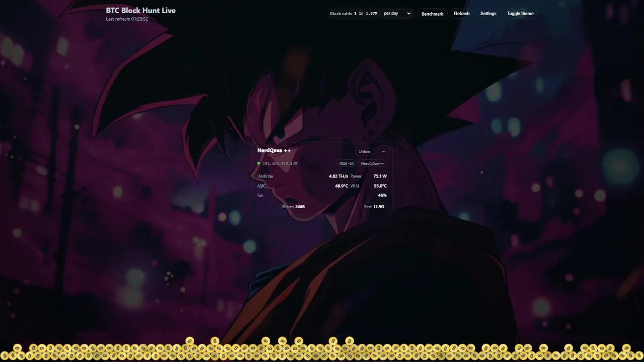Open Settings from the header
This screenshot has width=644, height=362.
(x=488, y=14)
